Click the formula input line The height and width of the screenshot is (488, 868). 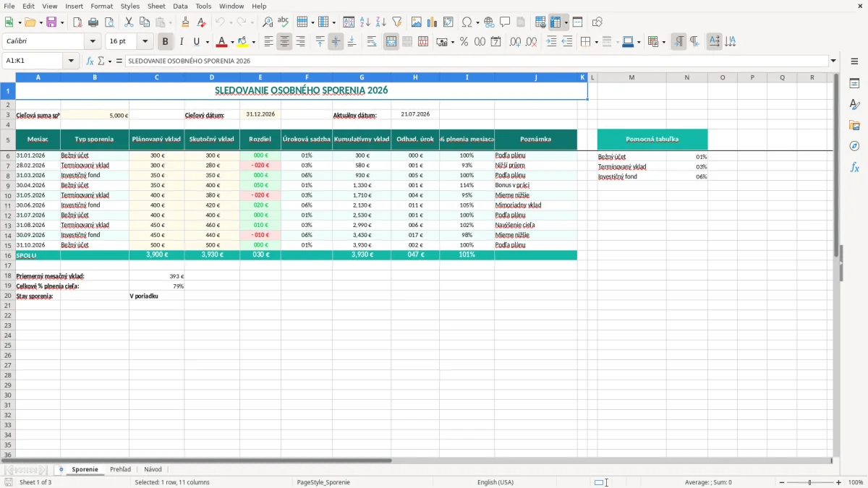(x=476, y=61)
